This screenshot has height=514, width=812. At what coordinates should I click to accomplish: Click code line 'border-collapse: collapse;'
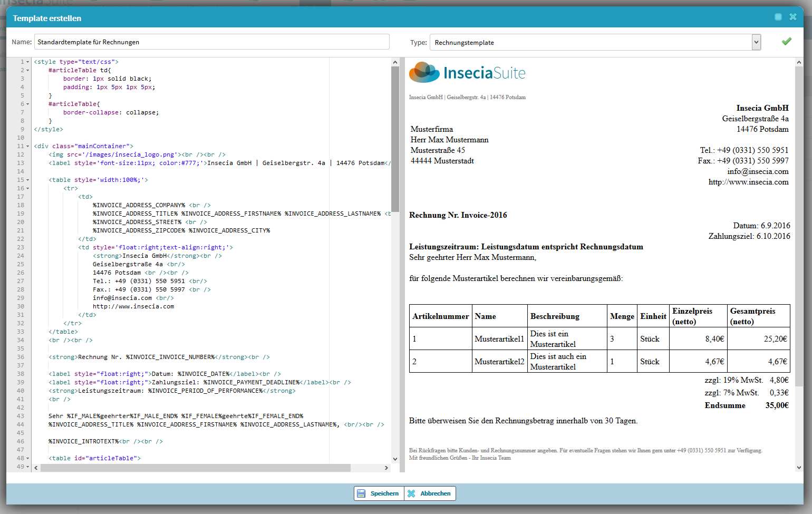tap(111, 112)
